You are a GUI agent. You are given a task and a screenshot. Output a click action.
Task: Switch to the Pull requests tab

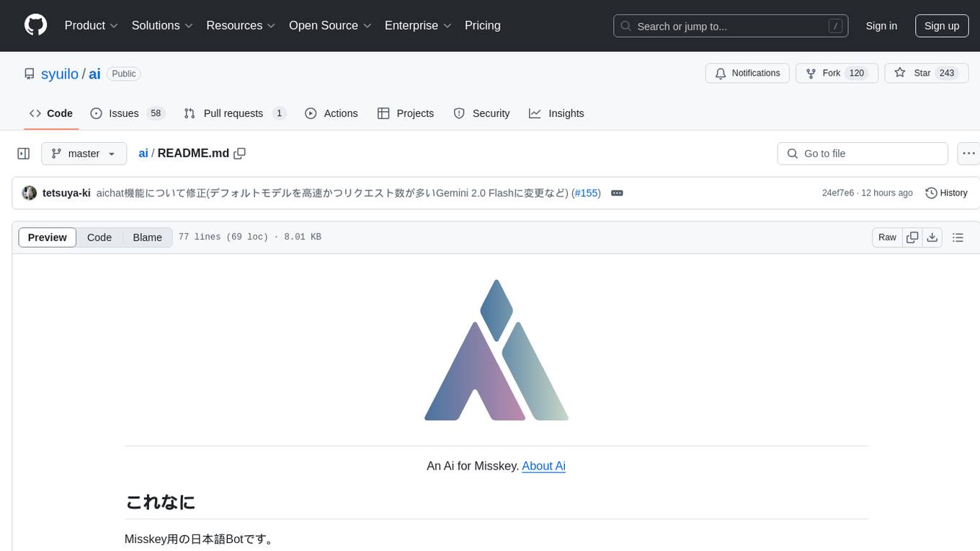pos(235,113)
